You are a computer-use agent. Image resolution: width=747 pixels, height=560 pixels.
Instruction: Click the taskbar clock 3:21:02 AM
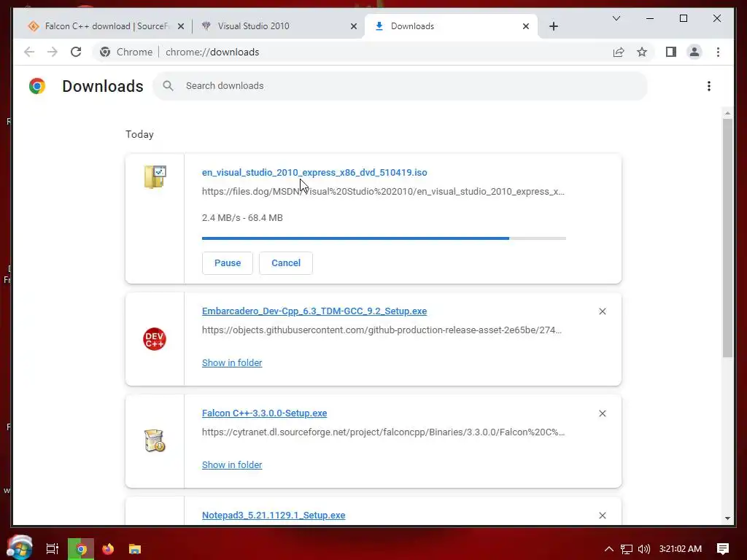681,549
